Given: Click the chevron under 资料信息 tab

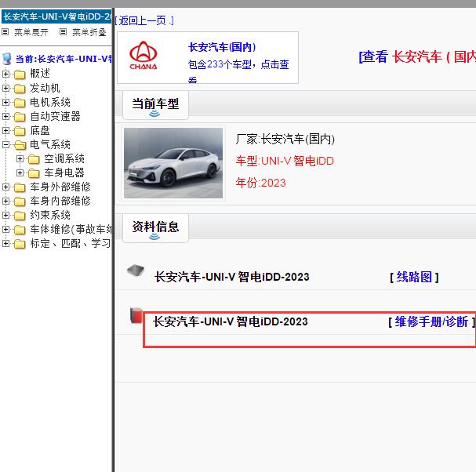Looking at the screenshot, I should click(154, 236).
